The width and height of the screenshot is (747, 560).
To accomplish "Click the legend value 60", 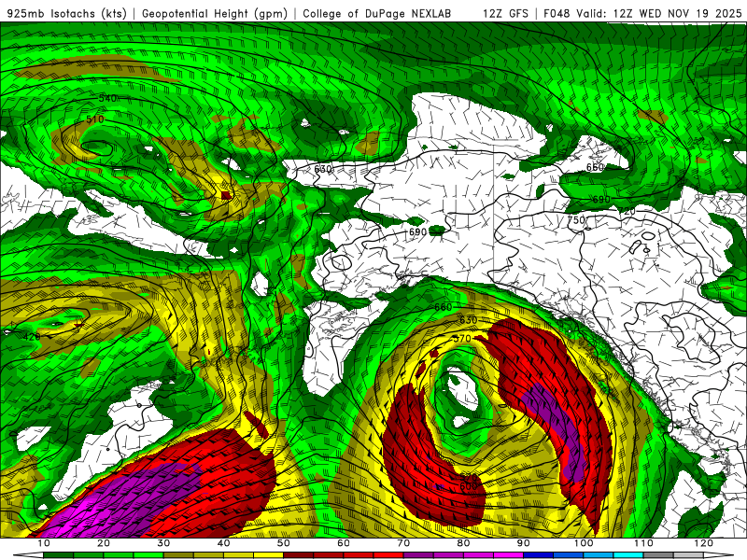I will pos(344,543).
